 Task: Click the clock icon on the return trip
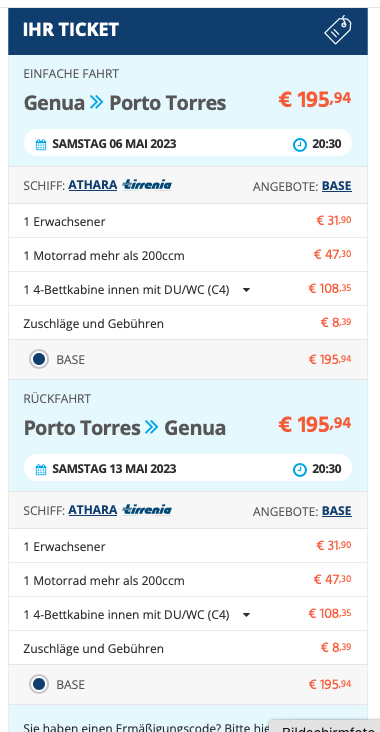[300, 470]
